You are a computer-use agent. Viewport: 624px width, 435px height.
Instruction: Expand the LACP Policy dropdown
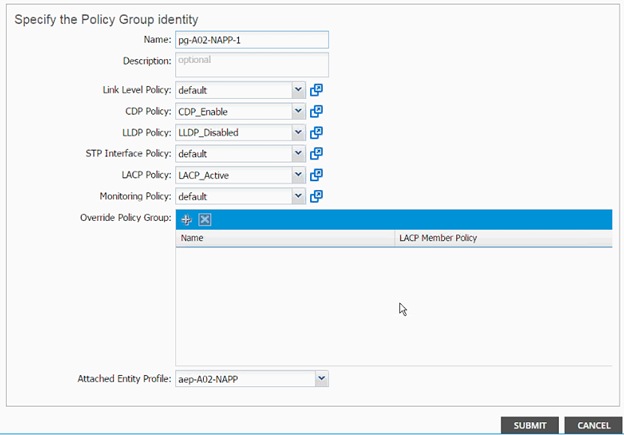pos(298,175)
